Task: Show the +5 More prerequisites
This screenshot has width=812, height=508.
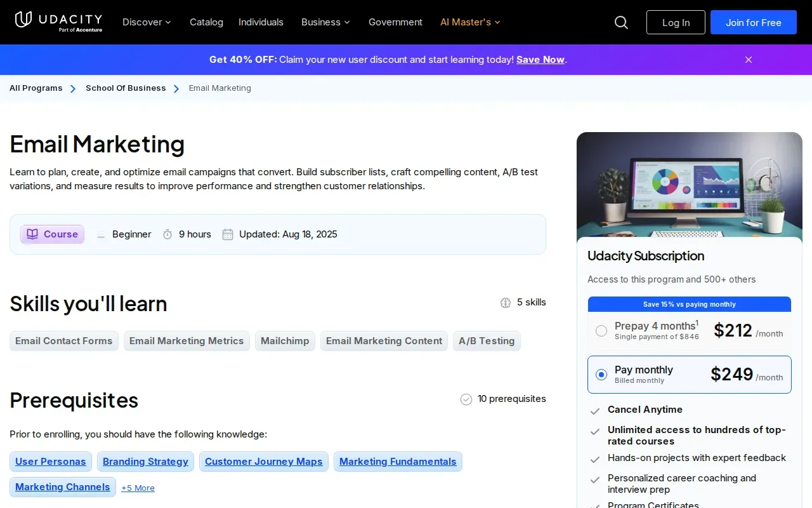Action: pyautogui.click(x=138, y=488)
